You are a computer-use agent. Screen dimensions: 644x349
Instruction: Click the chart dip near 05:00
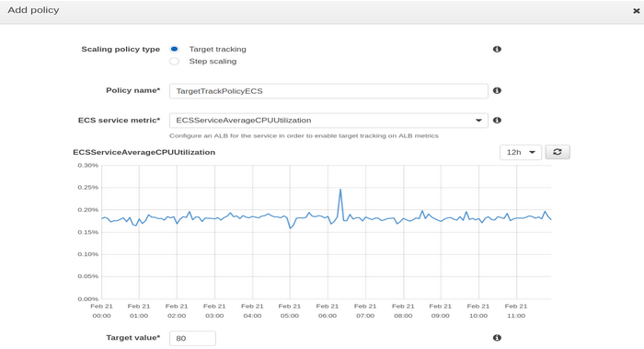pyautogui.click(x=290, y=228)
